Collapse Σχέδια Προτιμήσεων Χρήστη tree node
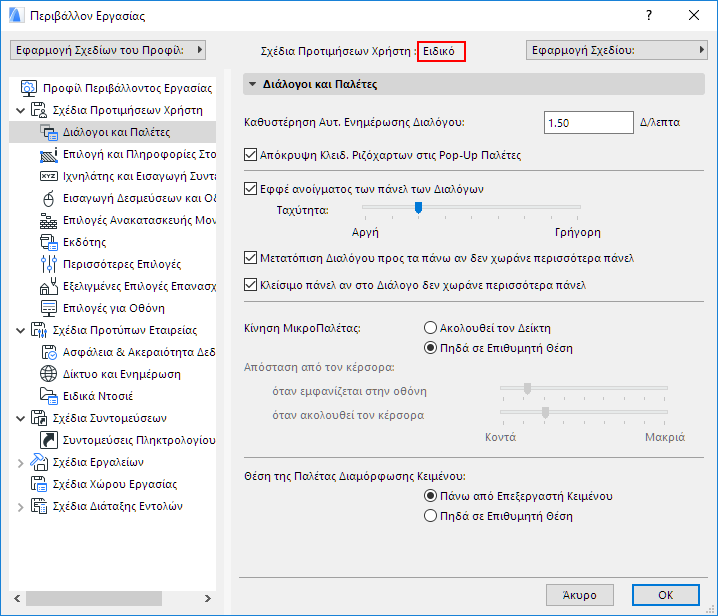Image resolution: width=718 pixels, height=616 pixels. coord(21,110)
